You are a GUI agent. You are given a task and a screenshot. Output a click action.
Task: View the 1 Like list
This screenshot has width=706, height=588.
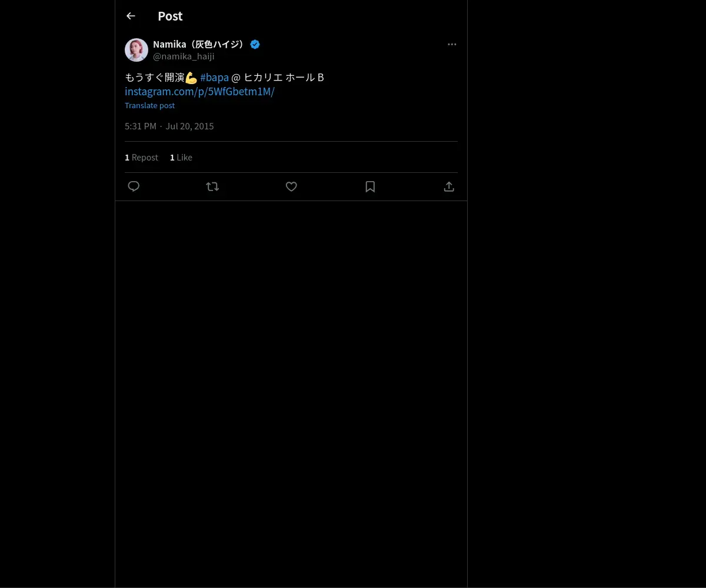[x=181, y=158]
